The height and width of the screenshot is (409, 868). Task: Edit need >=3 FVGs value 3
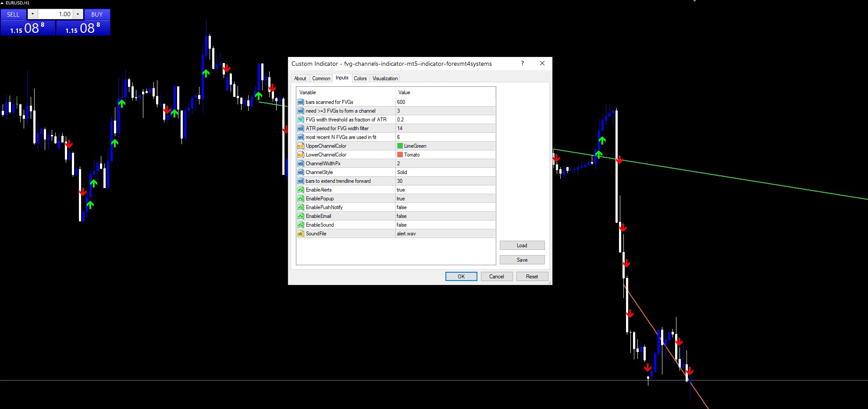coord(445,111)
